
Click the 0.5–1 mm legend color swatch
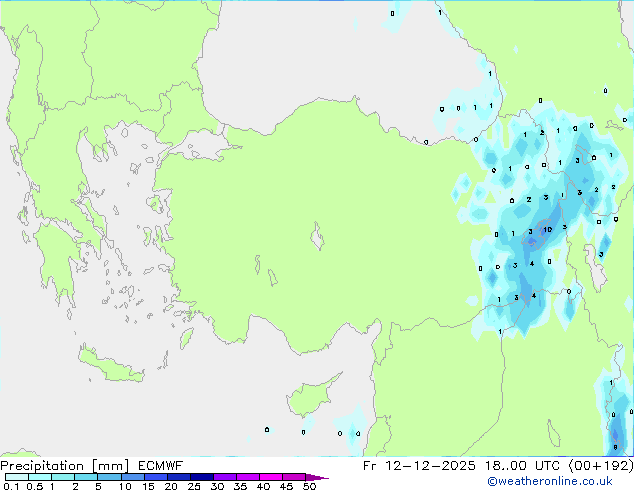click(x=40, y=477)
